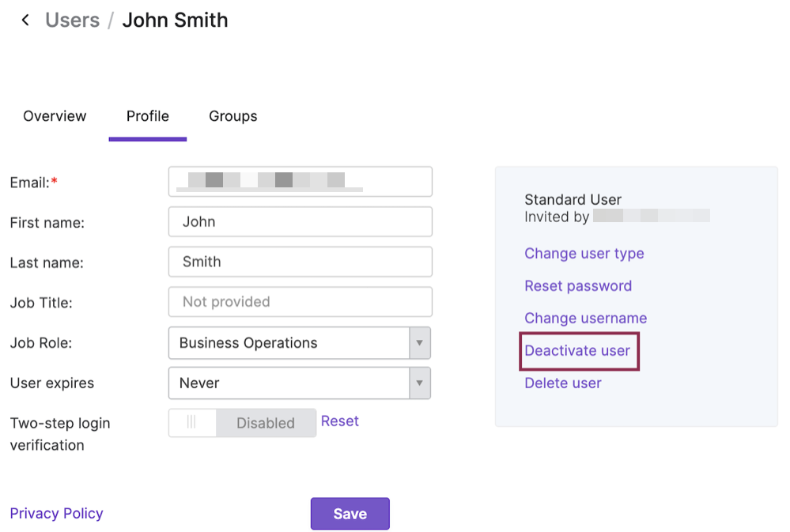Viewport: 790px width, 532px height.
Task: Switch to the Overview tab
Action: point(54,115)
